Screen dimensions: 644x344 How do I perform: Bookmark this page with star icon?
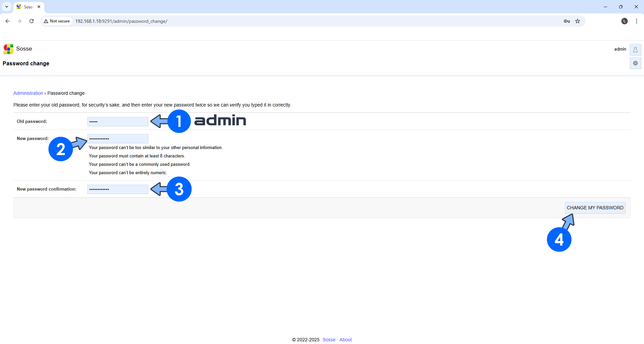point(578,21)
